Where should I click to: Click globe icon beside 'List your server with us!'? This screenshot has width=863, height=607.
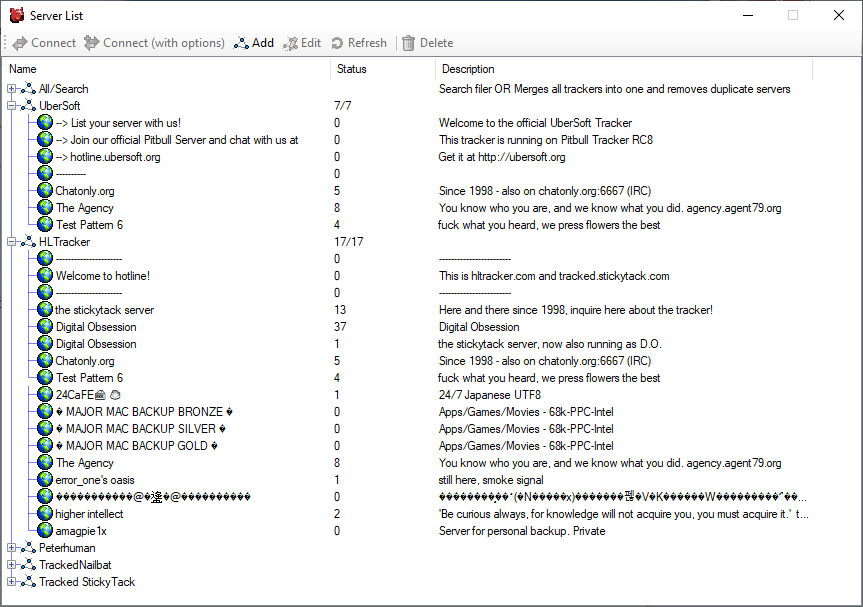[x=45, y=122]
